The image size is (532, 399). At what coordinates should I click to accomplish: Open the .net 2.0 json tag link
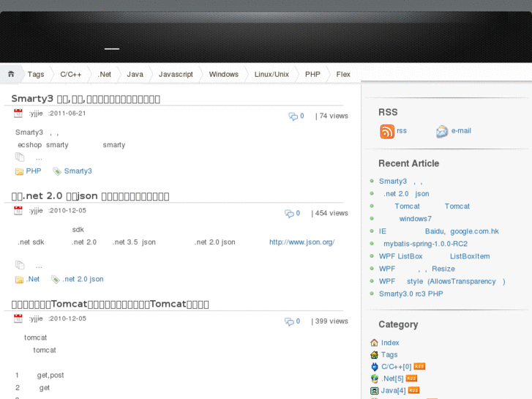(x=83, y=279)
